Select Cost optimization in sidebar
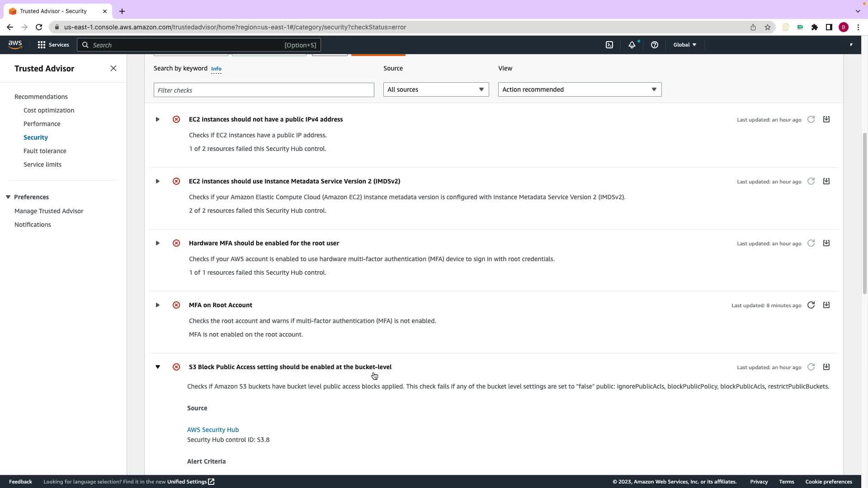 pos(49,110)
